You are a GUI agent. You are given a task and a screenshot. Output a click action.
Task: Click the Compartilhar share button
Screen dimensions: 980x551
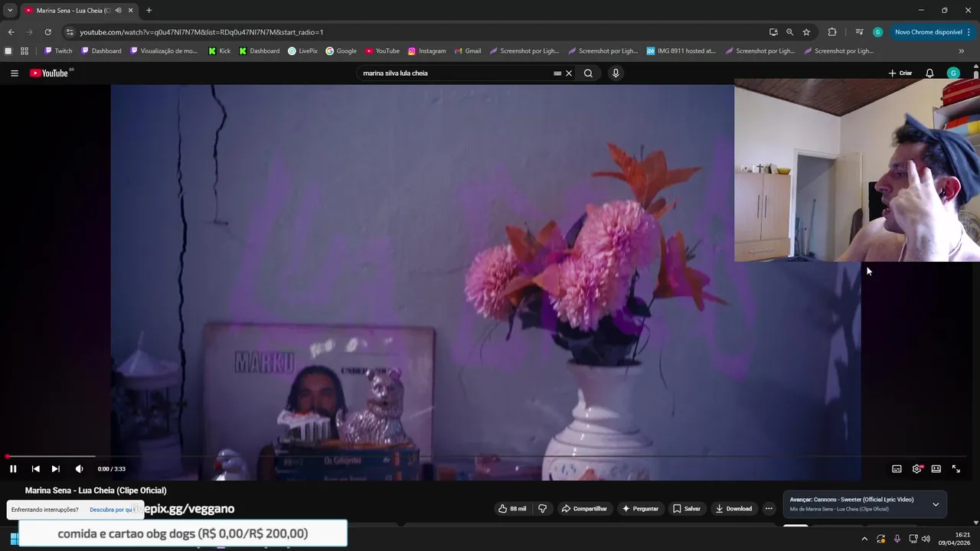coord(584,509)
